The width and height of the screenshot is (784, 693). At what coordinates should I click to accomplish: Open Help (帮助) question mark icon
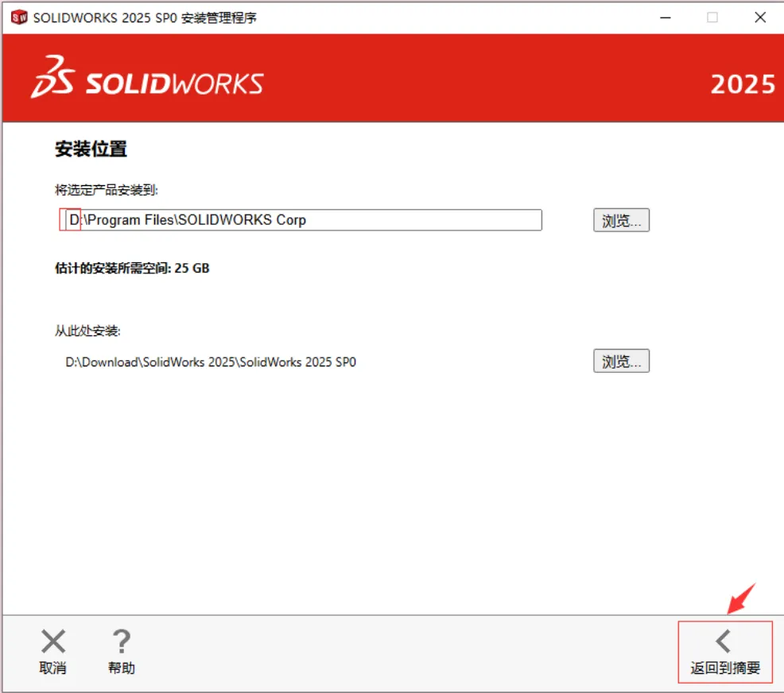[122, 641]
